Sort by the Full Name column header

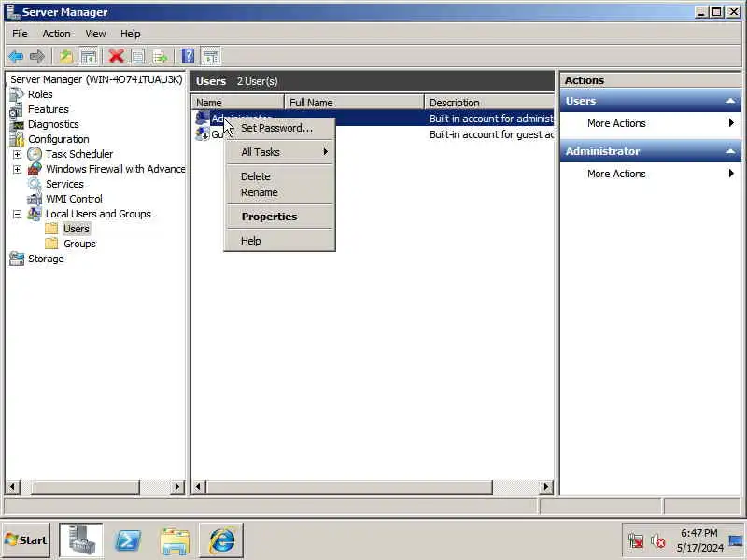355,103
